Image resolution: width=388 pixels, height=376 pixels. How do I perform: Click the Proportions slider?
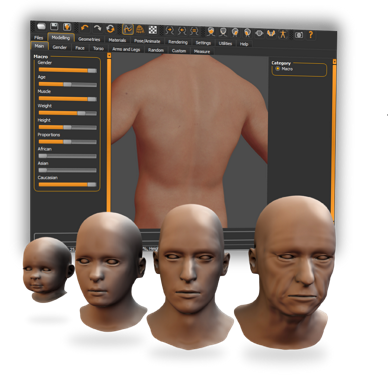[x=68, y=142]
